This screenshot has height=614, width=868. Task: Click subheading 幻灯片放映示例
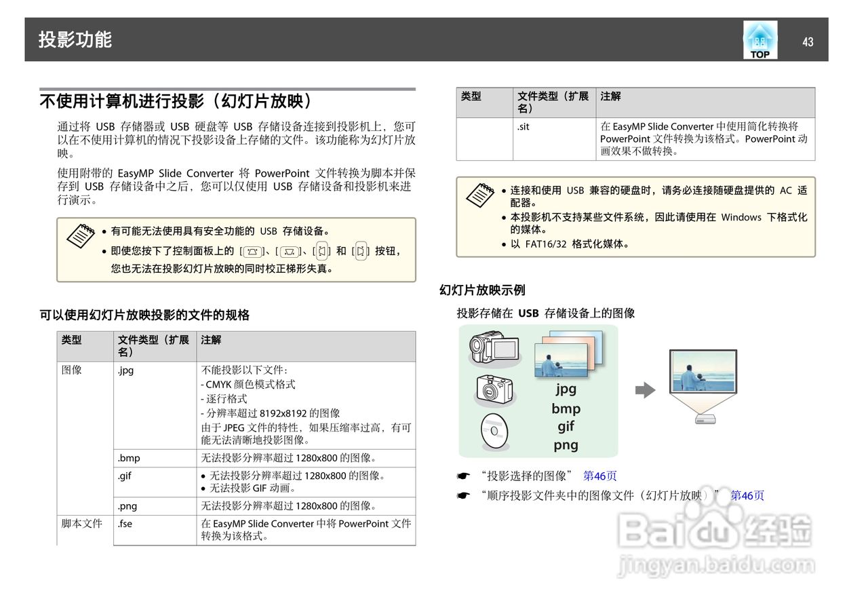point(482,290)
